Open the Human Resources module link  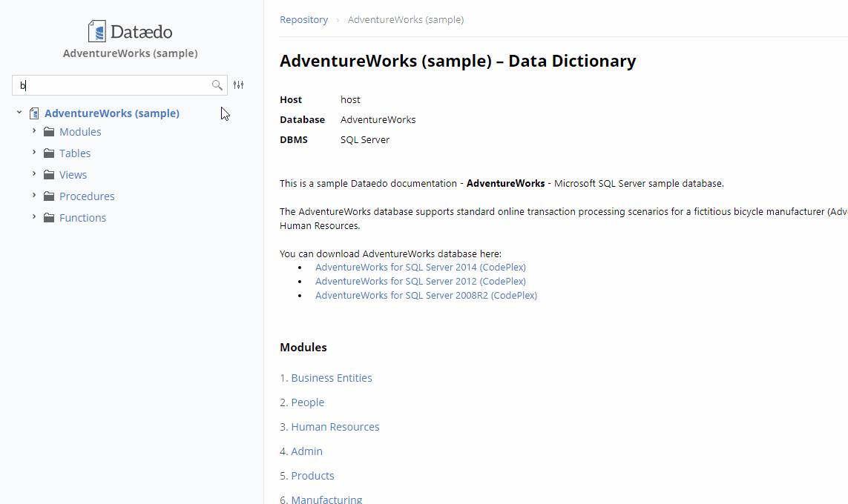(x=335, y=427)
